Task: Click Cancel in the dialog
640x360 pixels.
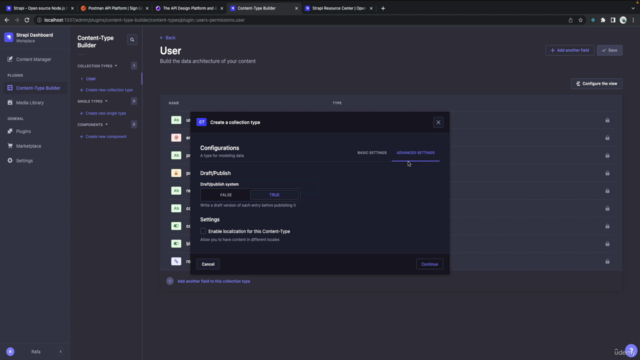Action: pyautogui.click(x=208, y=264)
